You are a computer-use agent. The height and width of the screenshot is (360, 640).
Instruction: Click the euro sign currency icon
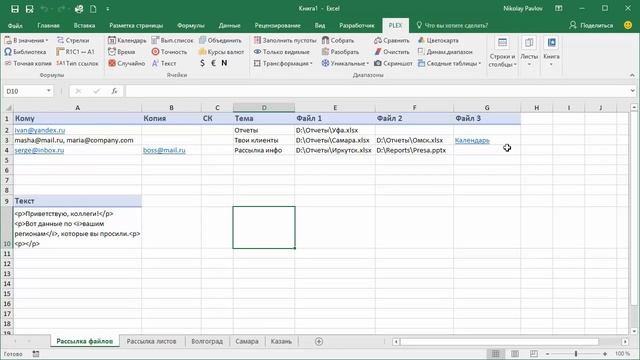click(x=213, y=63)
